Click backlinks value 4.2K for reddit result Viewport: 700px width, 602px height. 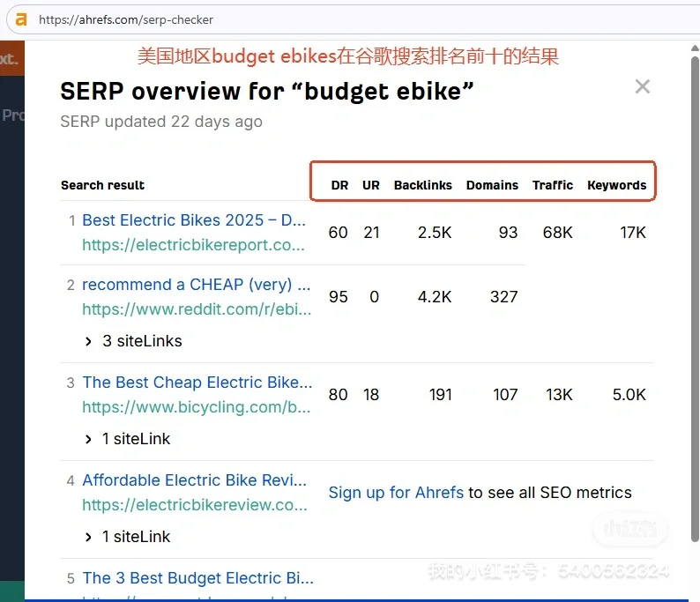click(x=435, y=297)
